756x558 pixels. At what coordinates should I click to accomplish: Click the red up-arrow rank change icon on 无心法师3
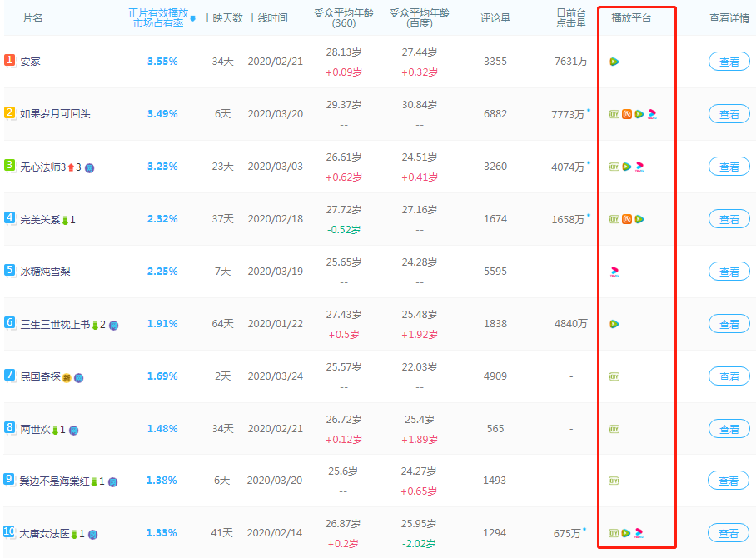[x=71, y=168]
